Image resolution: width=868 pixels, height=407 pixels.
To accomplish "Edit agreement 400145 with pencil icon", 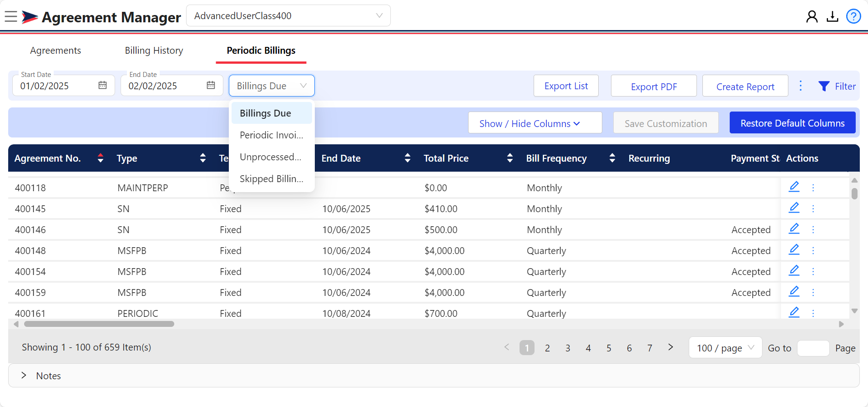I will coord(794,208).
